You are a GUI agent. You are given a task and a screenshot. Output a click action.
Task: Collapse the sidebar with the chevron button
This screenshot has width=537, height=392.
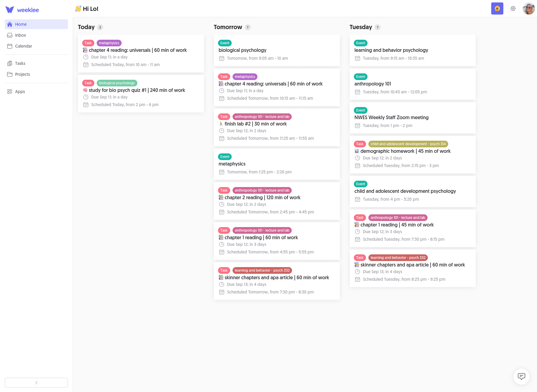click(36, 382)
